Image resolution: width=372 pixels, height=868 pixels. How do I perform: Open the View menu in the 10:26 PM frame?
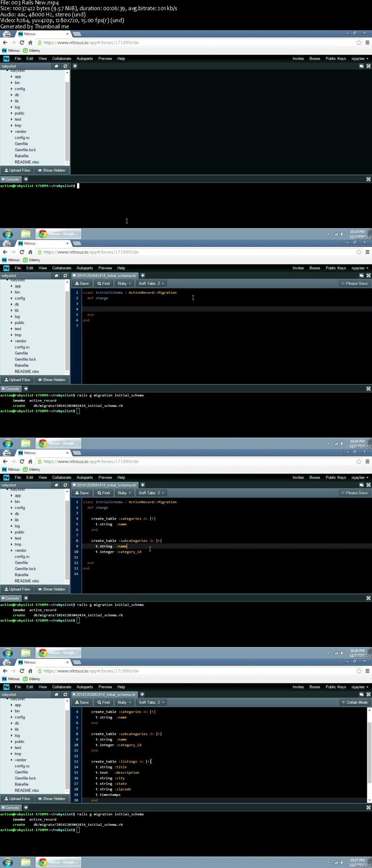43,477
